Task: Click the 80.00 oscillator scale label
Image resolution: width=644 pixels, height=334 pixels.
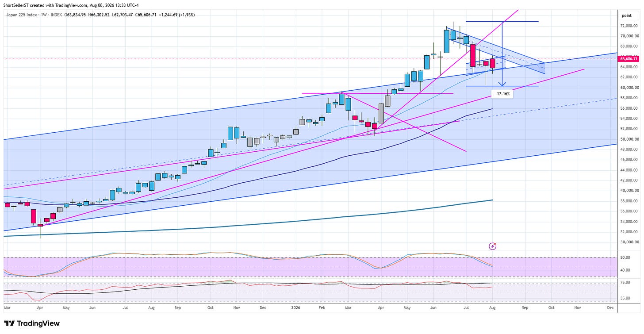Action: [625, 257]
